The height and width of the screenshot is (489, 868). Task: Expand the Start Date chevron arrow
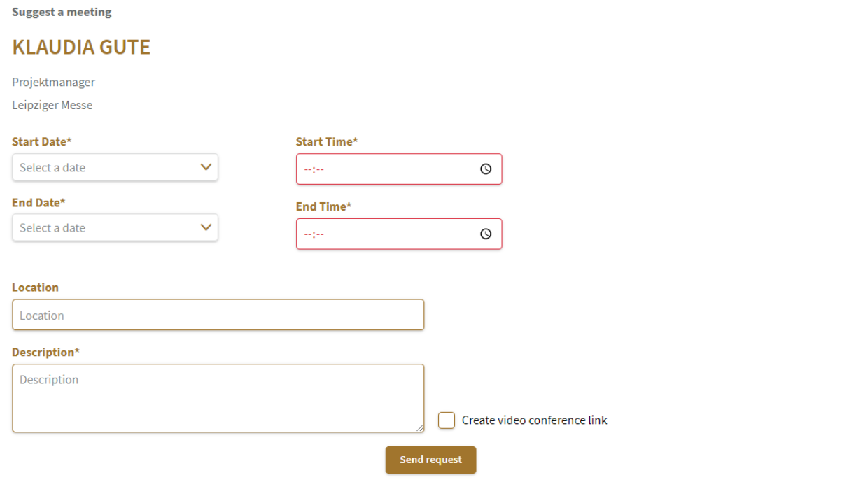(206, 167)
